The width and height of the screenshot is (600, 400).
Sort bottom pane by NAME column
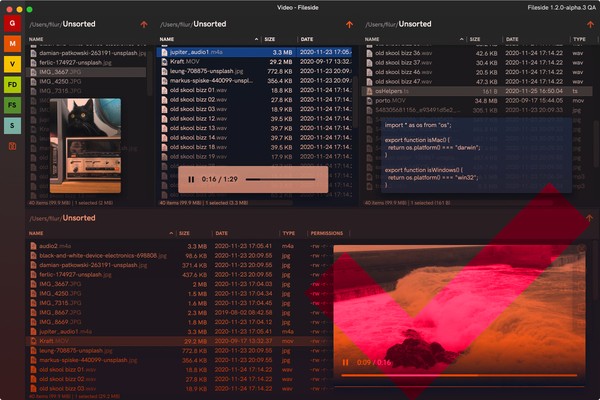(x=36, y=233)
